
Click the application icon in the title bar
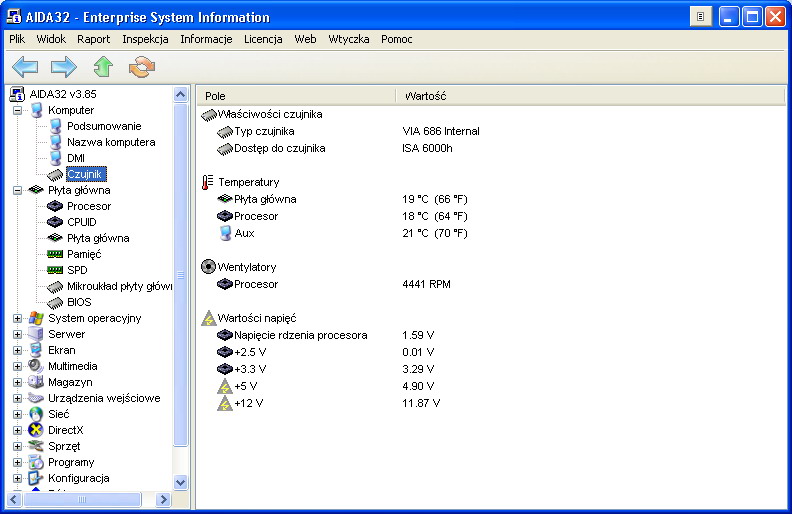pyautogui.click(x=14, y=17)
